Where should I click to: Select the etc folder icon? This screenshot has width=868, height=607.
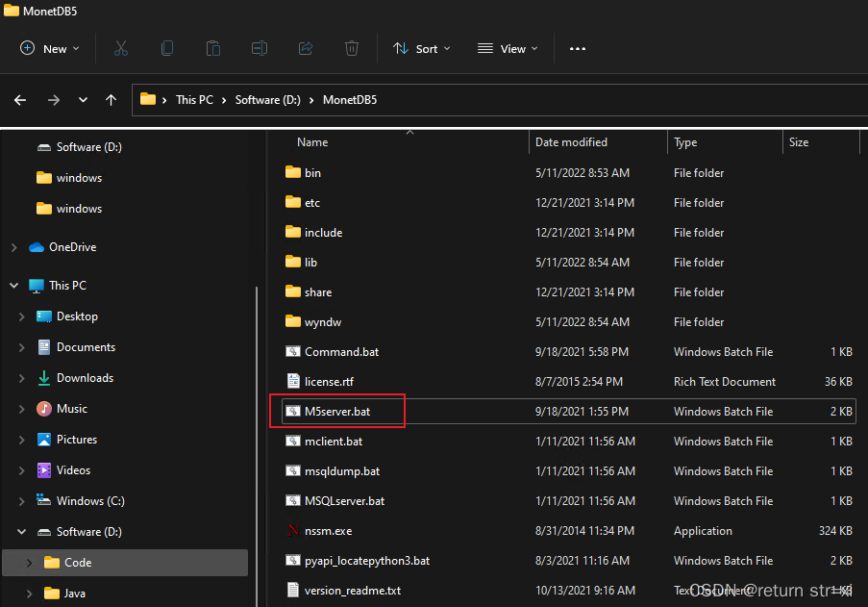click(293, 202)
